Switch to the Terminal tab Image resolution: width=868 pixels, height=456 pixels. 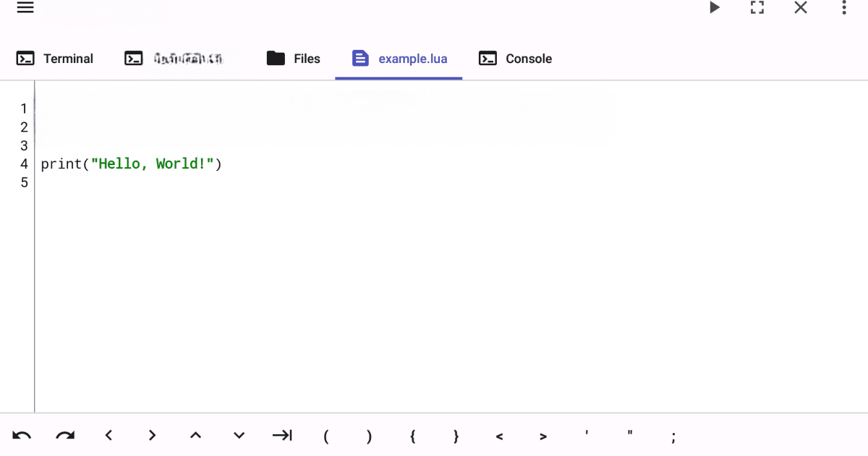[55, 59]
